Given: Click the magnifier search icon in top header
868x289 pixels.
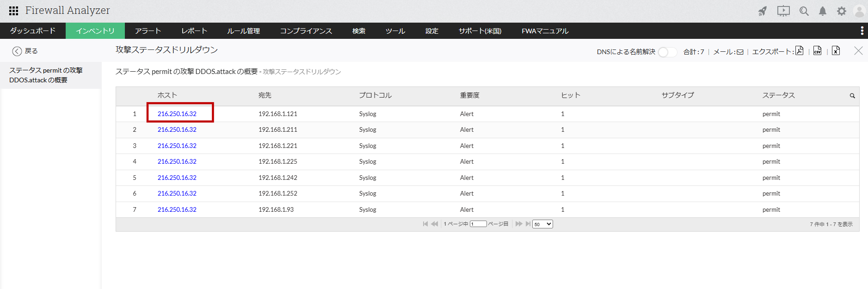Looking at the screenshot, I should pyautogui.click(x=804, y=11).
